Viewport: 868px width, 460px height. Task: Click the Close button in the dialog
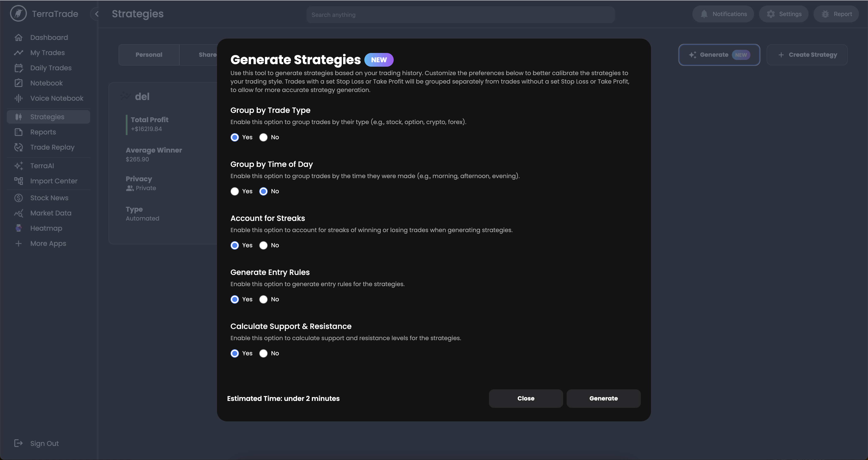pyautogui.click(x=526, y=399)
